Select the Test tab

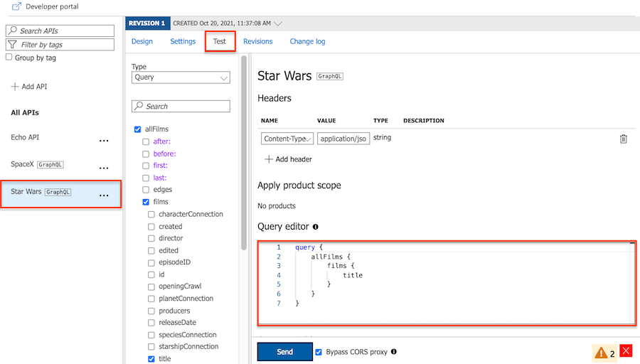[220, 41]
